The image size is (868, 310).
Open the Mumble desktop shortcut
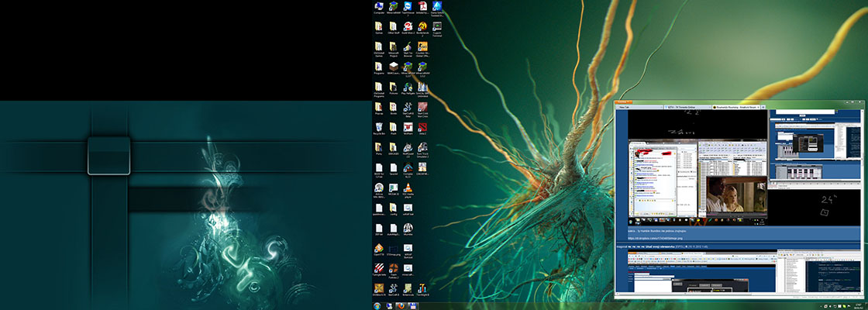point(408,227)
